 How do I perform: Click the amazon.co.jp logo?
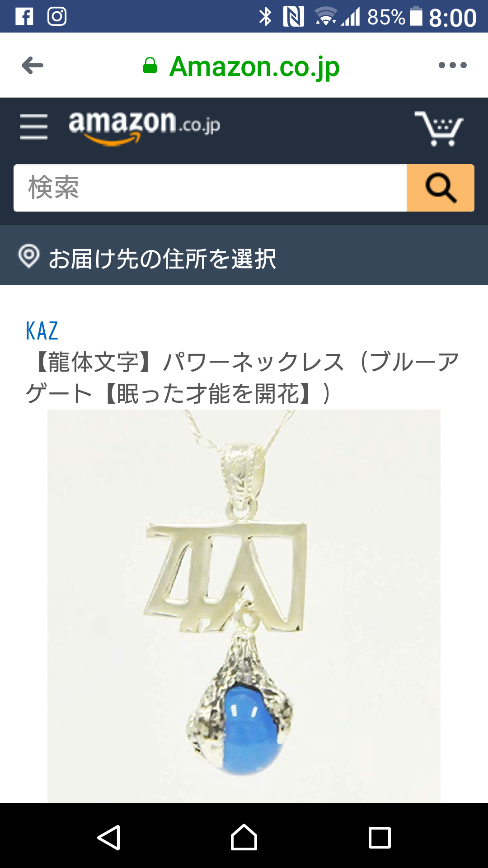click(x=144, y=127)
